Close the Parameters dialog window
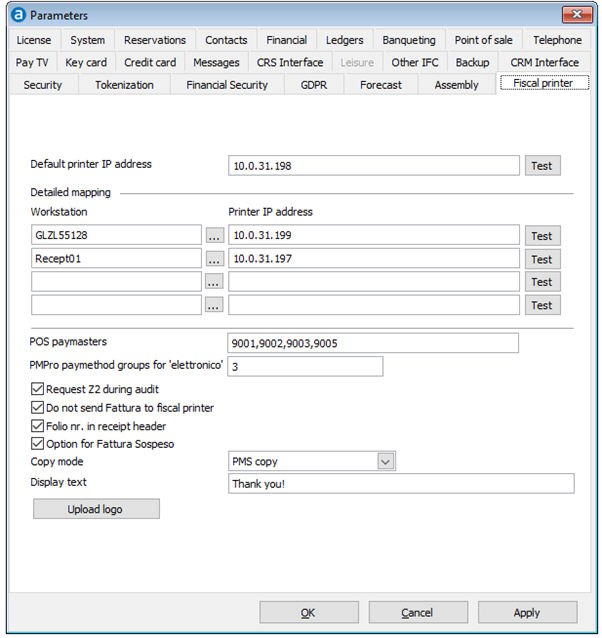The image size is (602, 638). coord(577,15)
